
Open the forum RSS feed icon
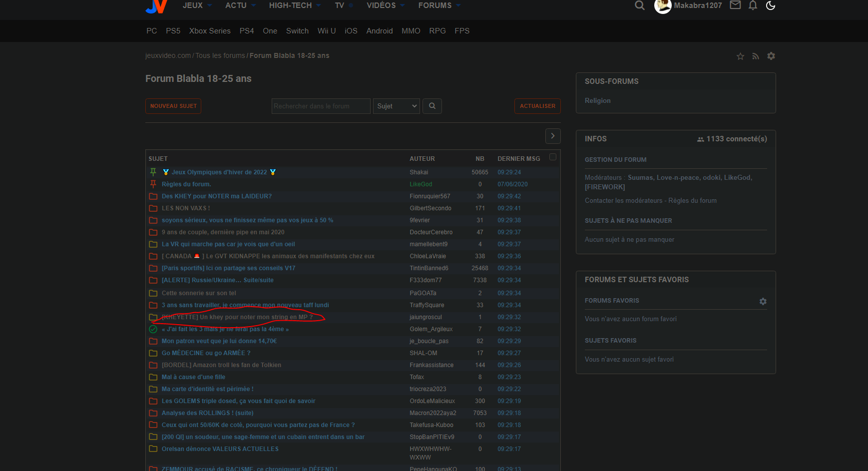pos(756,56)
